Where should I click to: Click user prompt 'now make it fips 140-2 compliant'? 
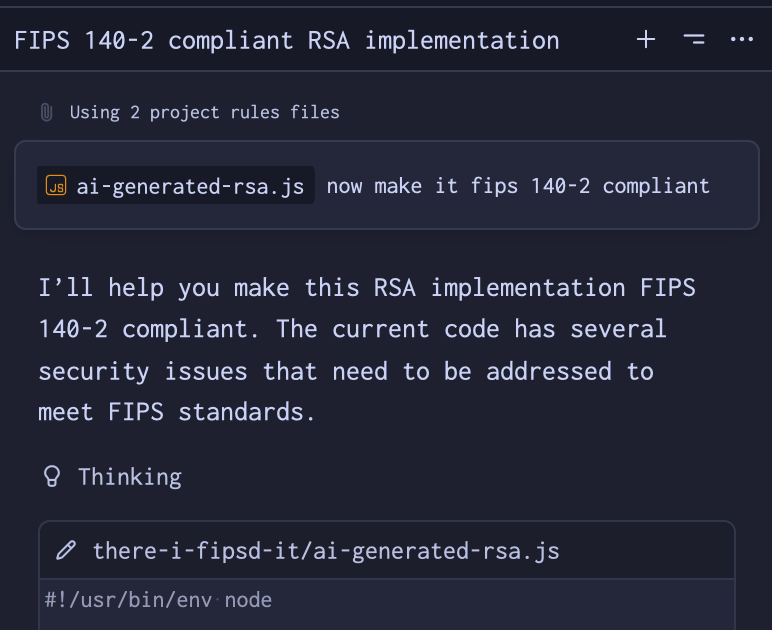(517, 186)
